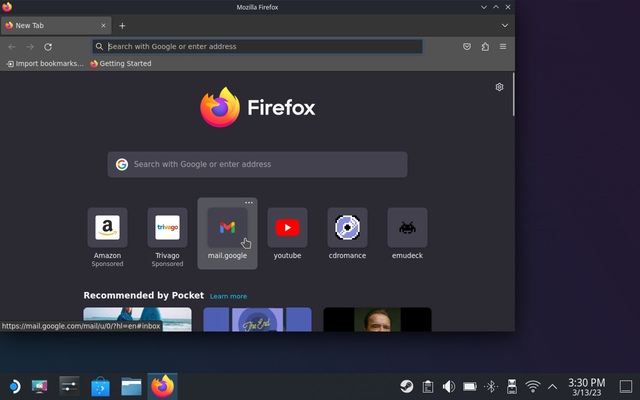Expand hidden system tray icons arrow
640x400 pixels.
point(552,386)
